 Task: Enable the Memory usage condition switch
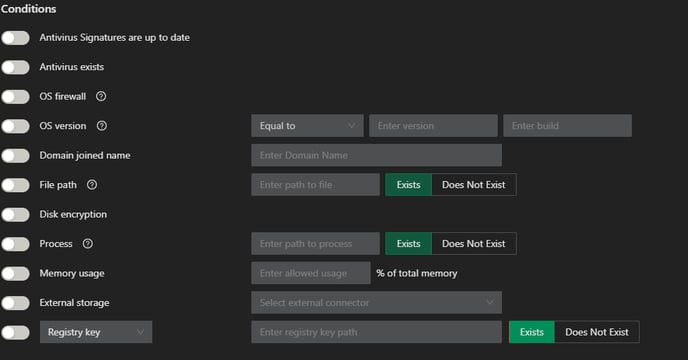point(15,274)
